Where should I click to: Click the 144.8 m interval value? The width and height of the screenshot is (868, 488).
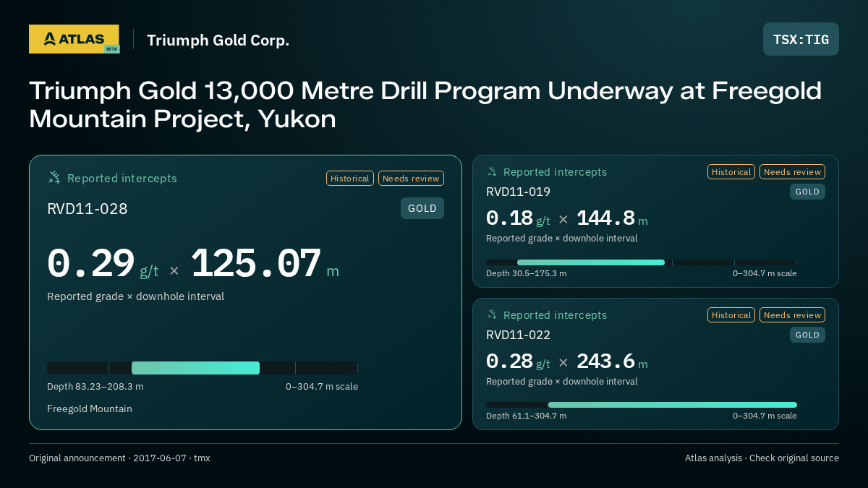(612, 219)
